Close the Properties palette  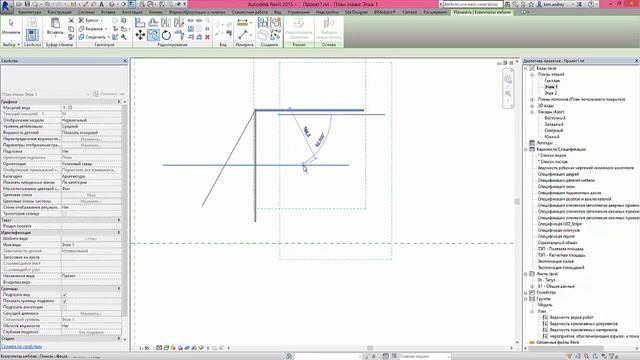pos(125,61)
